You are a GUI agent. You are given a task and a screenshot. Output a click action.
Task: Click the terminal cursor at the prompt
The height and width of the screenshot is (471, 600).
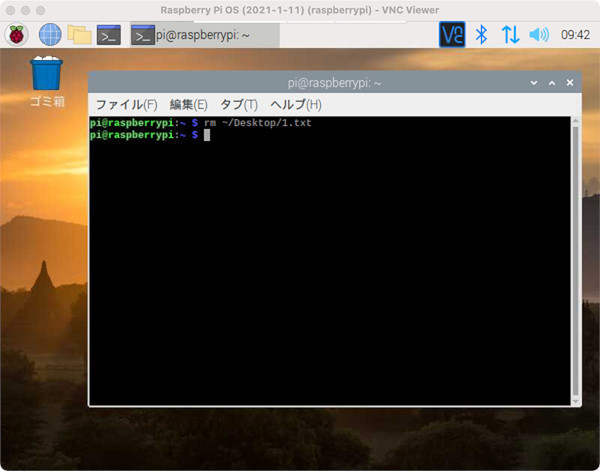pos(207,135)
